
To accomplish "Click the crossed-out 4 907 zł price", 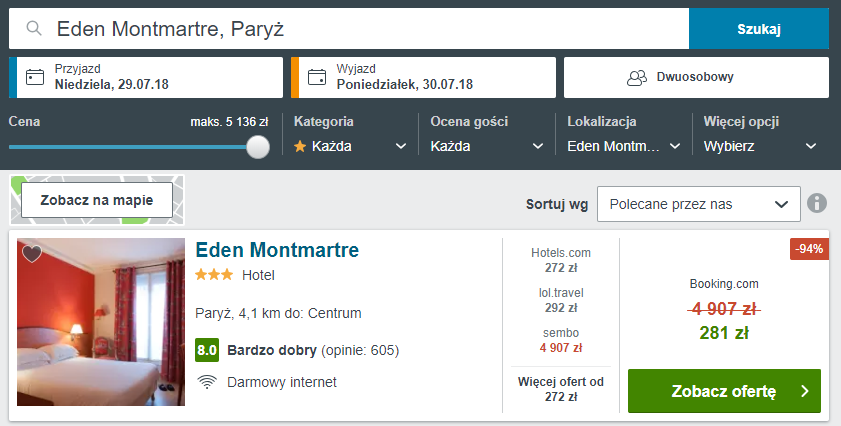I will click(x=724, y=309).
